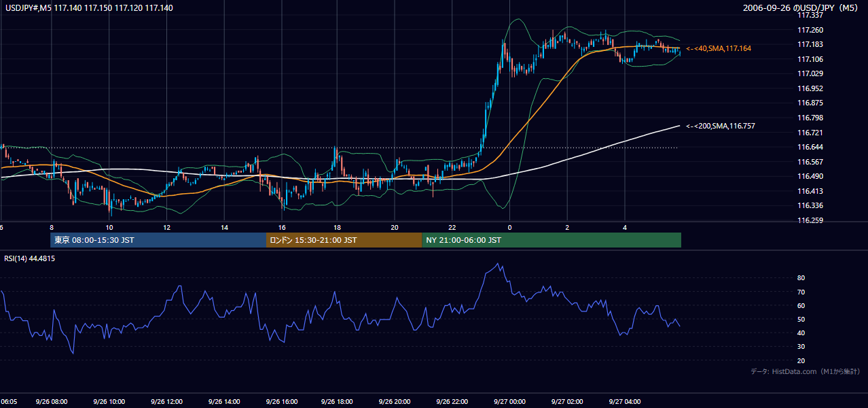This screenshot has width=868, height=408.
Task: Click the 9/26 14:00 time axis label
Action: pos(224,402)
